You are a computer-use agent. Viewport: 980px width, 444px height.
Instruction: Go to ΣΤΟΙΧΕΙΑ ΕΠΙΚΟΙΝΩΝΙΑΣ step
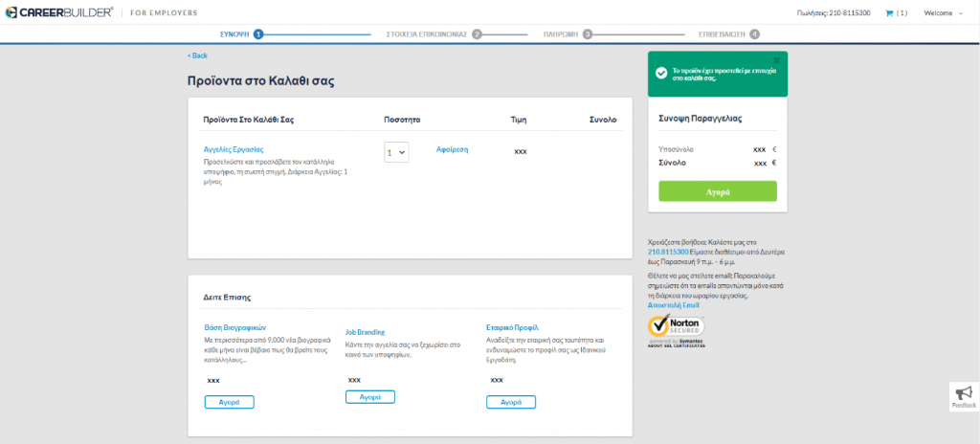coord(426,33)
